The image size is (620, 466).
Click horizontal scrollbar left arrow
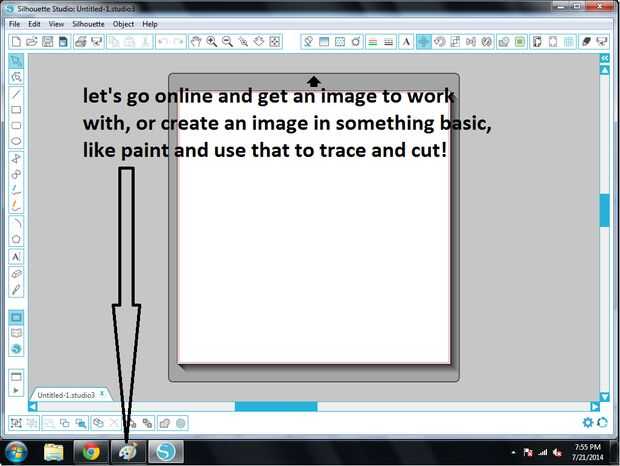click(33, 406)
